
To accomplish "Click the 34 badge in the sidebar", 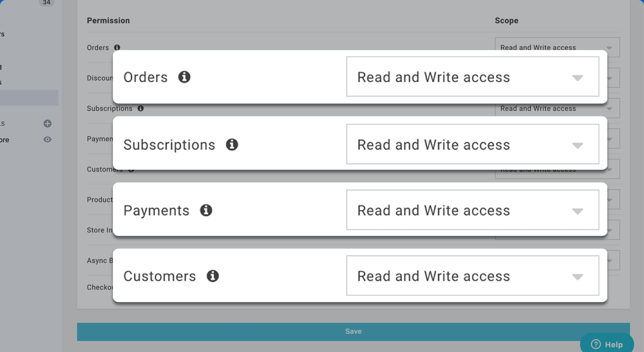I will [46, 3].
